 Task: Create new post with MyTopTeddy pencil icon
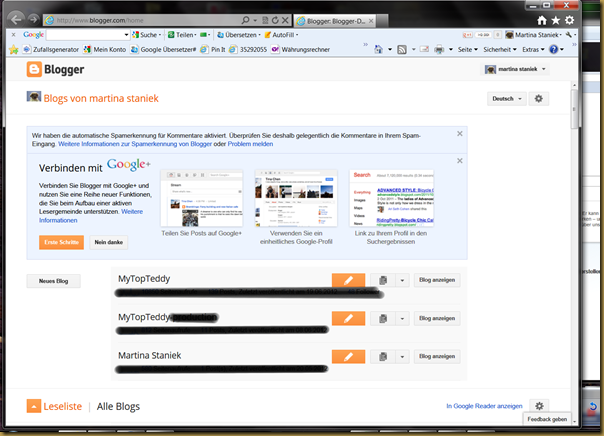[x=348, y=280]
